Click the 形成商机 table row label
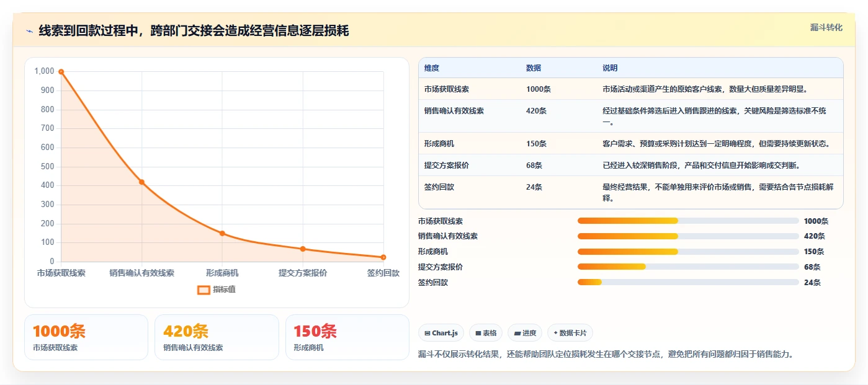 439,144
